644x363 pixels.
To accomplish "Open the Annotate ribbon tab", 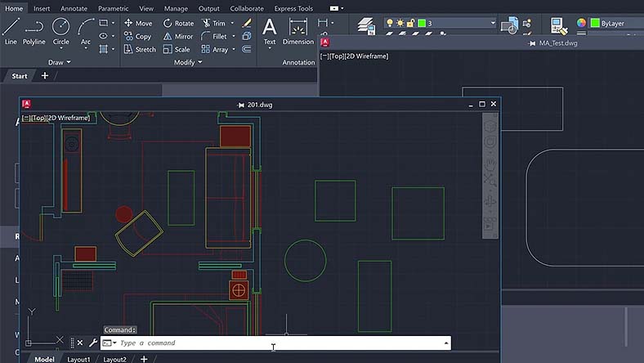I will 74,8.
